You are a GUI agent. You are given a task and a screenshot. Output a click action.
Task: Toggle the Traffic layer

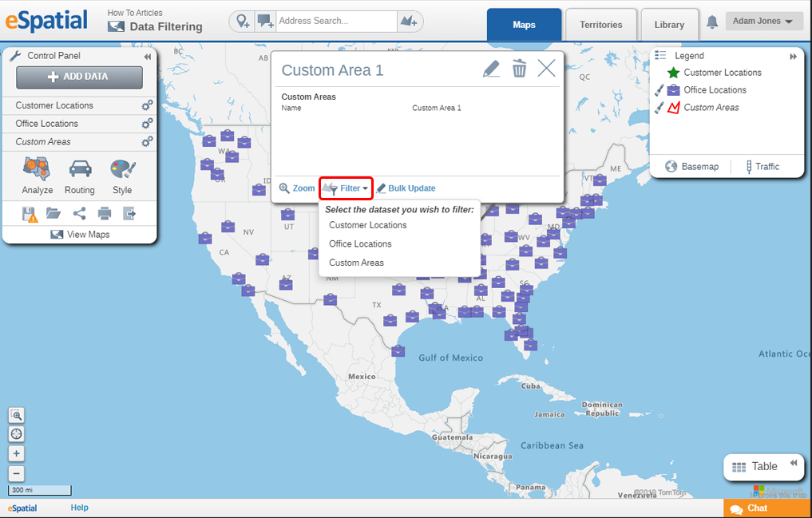click(x=762, y=167)
